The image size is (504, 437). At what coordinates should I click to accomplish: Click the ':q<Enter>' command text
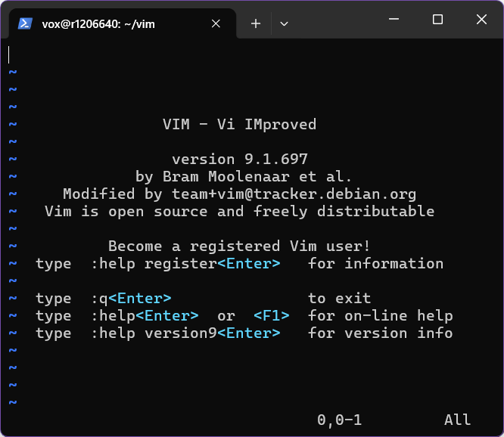click(x=131, y=299)
